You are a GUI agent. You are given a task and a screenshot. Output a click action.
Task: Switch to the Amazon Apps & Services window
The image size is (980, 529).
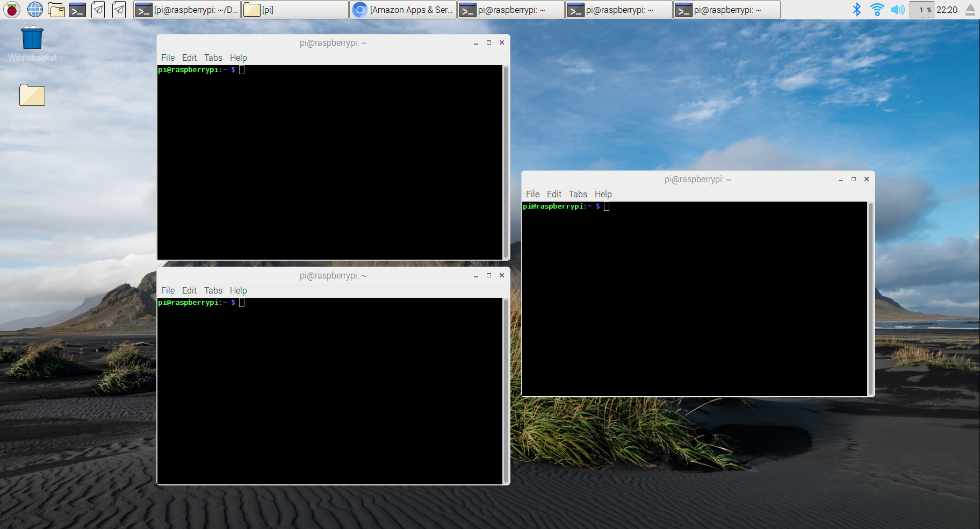[x=403, y=9]
